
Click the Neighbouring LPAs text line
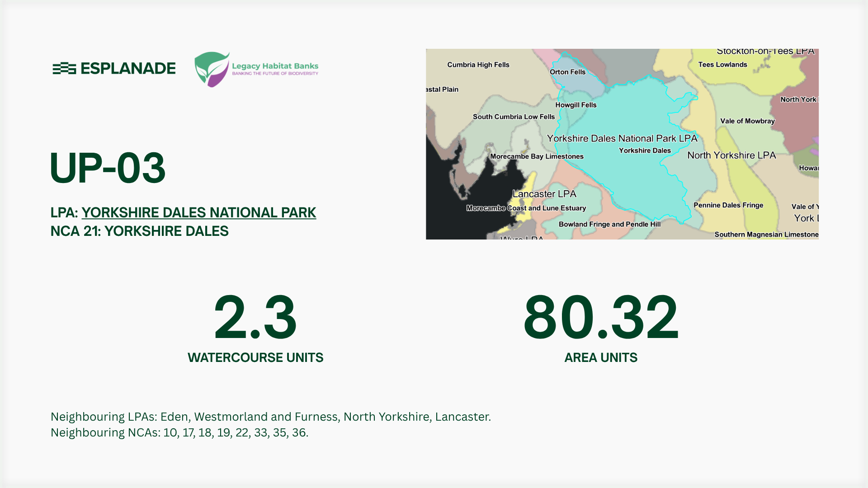pos(270,417)
